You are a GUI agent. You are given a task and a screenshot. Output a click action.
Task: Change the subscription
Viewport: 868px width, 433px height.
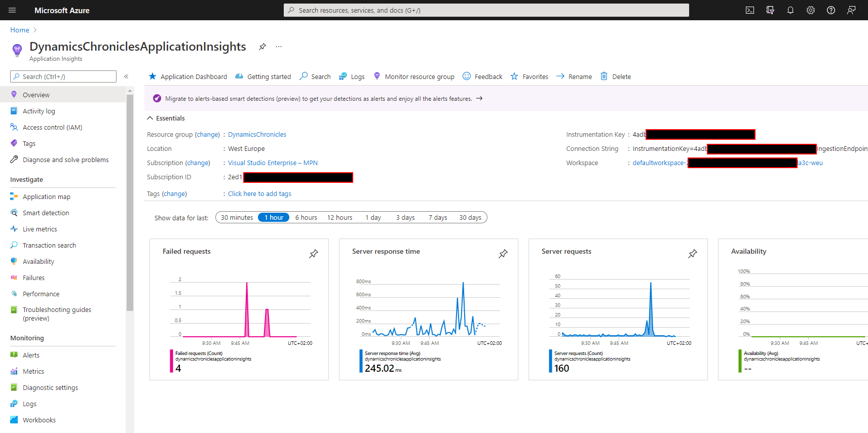pyautogui.click(x=198, y=163)
